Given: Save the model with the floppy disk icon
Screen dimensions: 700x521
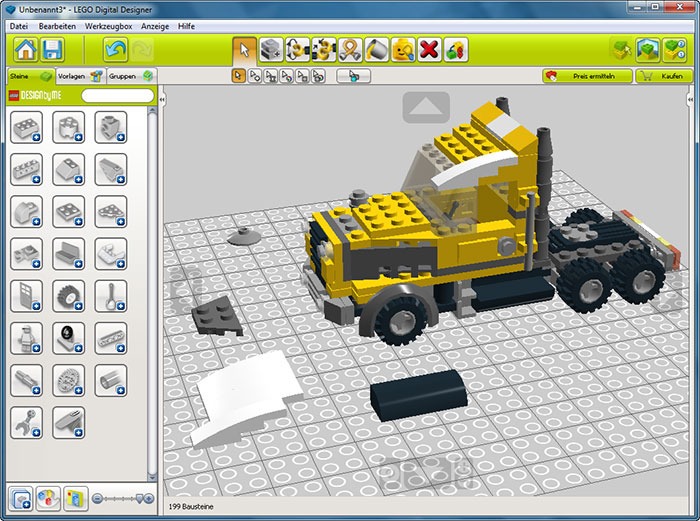Looking at the screenshot, I should [52, 49].
